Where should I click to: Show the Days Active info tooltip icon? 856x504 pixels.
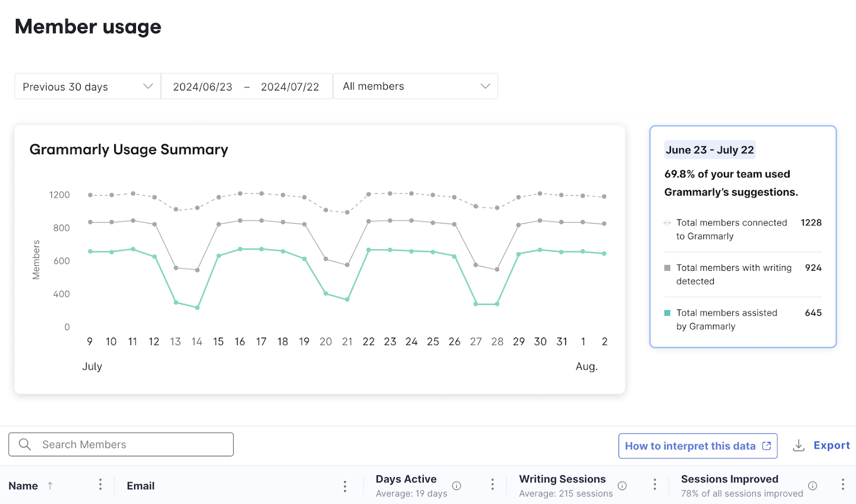pyautogui.click(x=456, y=486)
